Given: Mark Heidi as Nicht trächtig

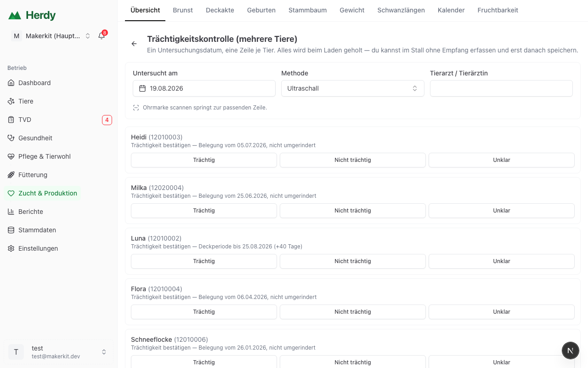Looking at the screenshot, I should pyautogui.click(x=353, y=160).
